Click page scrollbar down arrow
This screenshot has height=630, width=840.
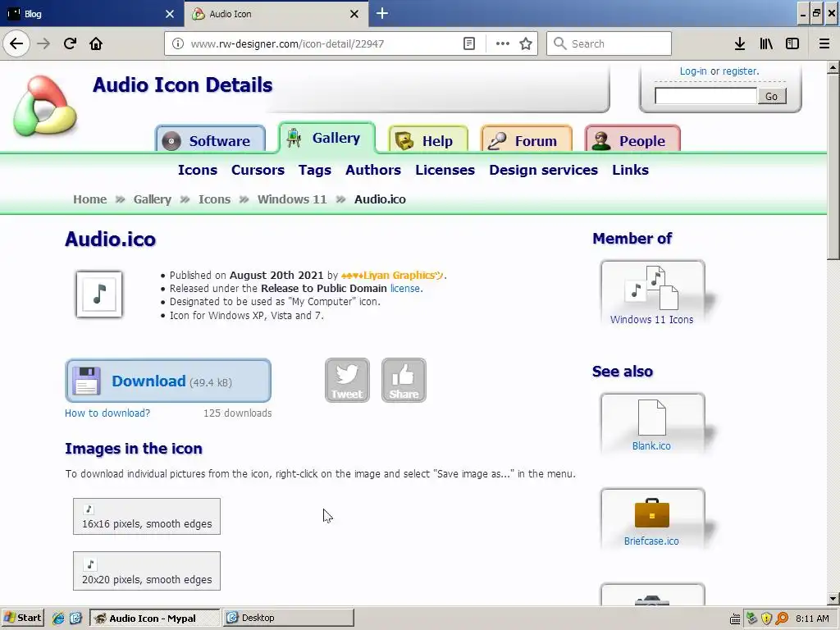pos(833,599)
